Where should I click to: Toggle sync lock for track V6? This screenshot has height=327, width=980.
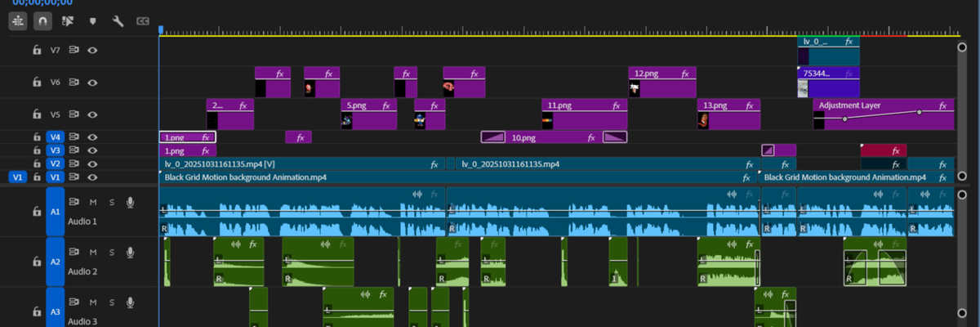coord(73,83)
